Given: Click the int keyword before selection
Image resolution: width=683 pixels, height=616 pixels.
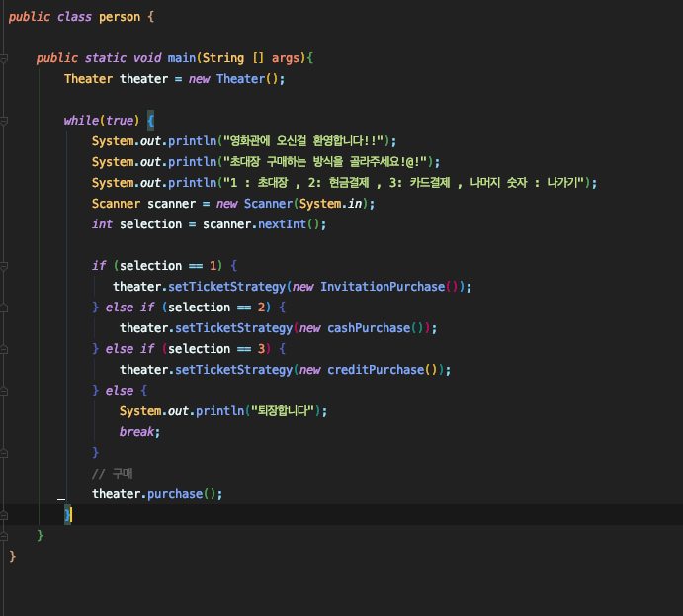Looking at the screenshot, I should point(102,224).
